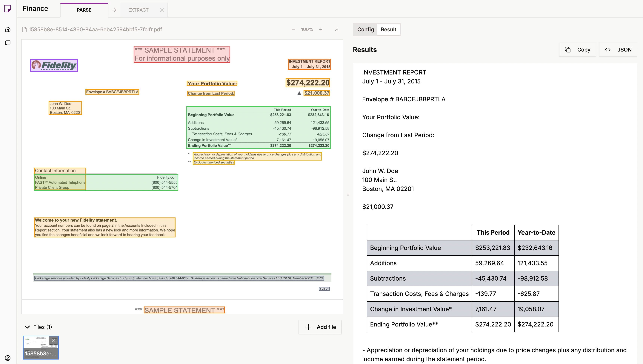The image size is (643, 364).
Task: Click the arrow between Parse and Extract
Action: 114,10
